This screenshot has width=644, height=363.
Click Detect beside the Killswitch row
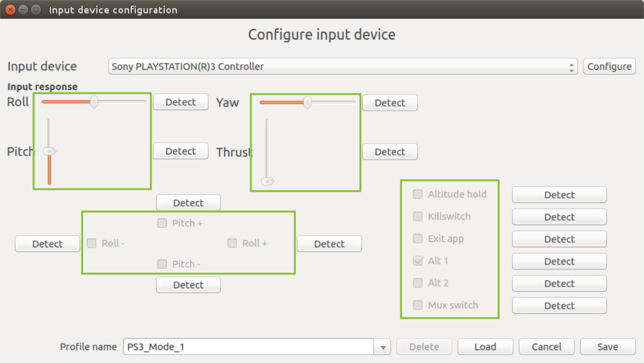(x=559, y=217)
